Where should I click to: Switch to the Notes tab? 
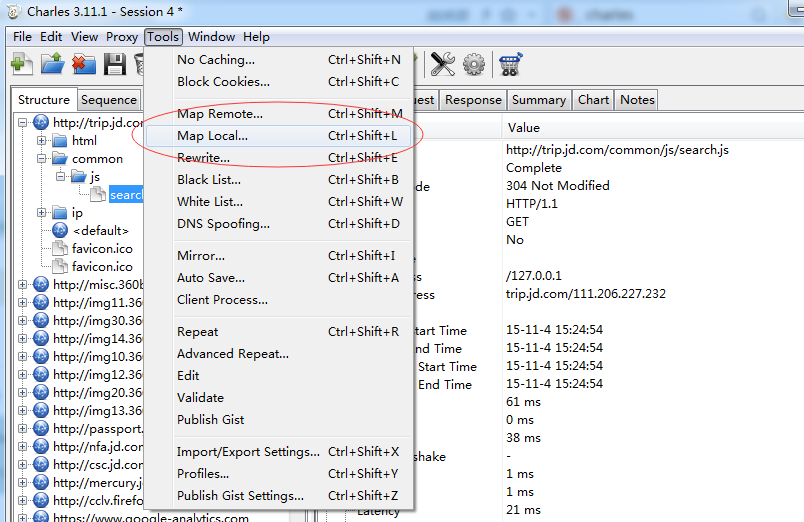(637, 100)
